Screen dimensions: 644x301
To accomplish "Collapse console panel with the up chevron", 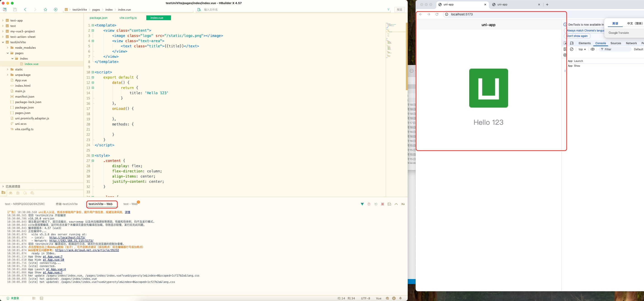I will point(396,204).
